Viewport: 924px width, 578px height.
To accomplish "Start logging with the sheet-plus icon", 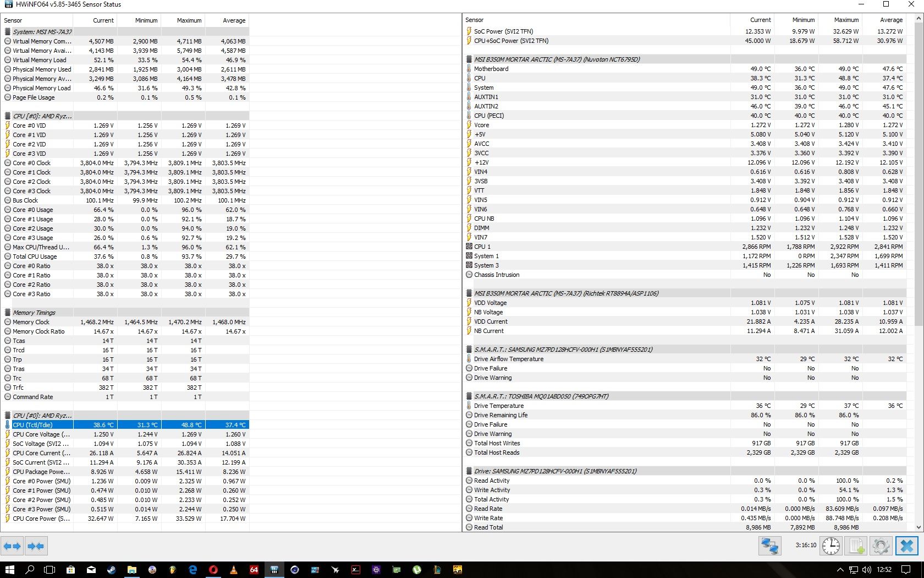I will [856, 546].
